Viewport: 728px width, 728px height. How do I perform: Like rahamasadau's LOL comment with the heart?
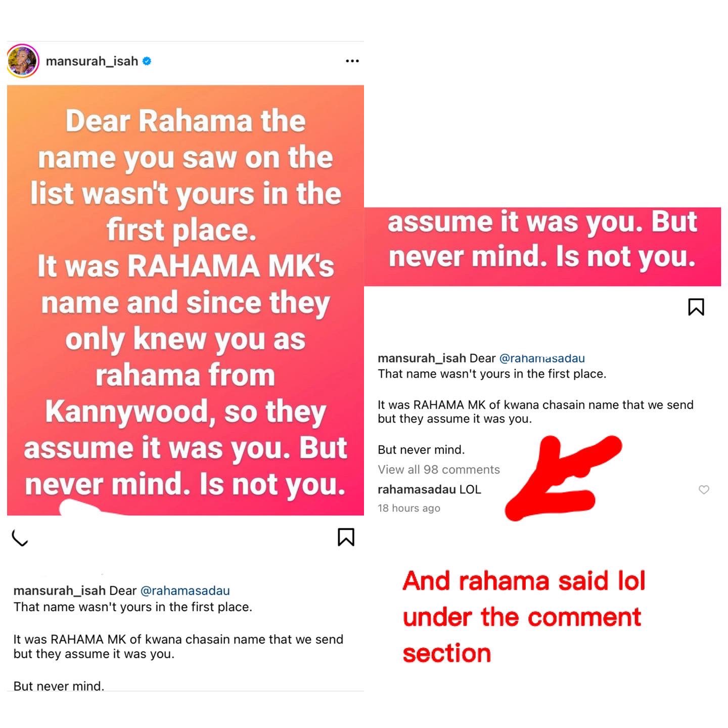(704, 489)
